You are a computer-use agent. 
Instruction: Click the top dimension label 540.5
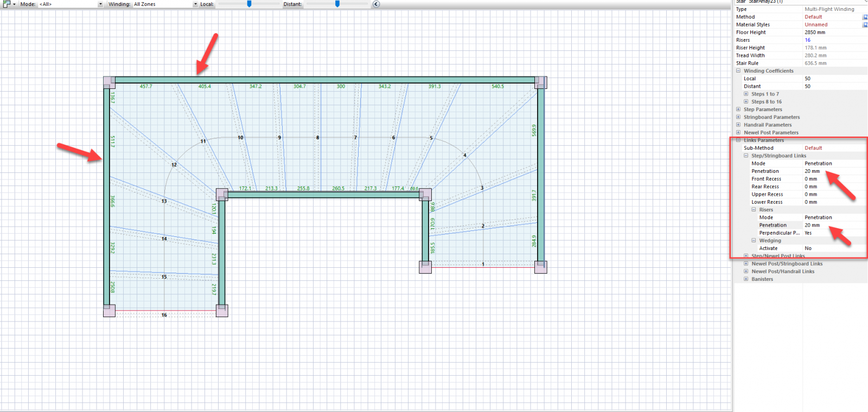tap(497, 86)
